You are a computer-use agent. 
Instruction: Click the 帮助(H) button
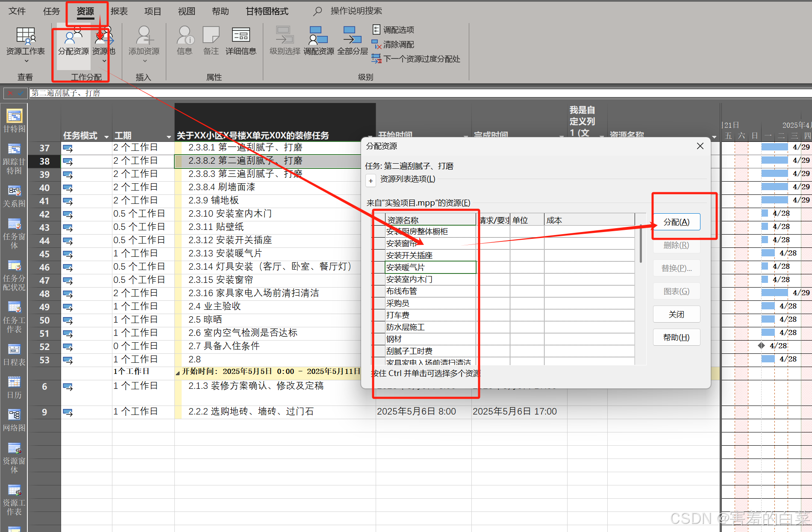pos(677,337)
